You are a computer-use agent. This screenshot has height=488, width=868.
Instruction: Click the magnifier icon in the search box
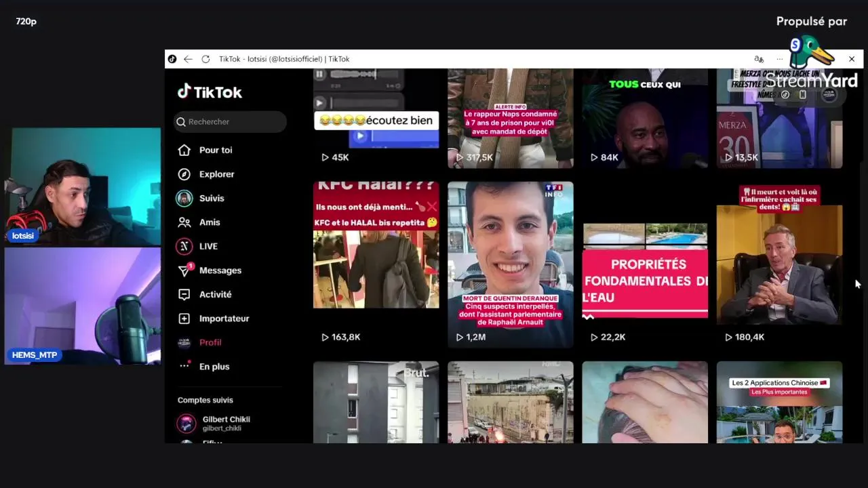point(181,122)
